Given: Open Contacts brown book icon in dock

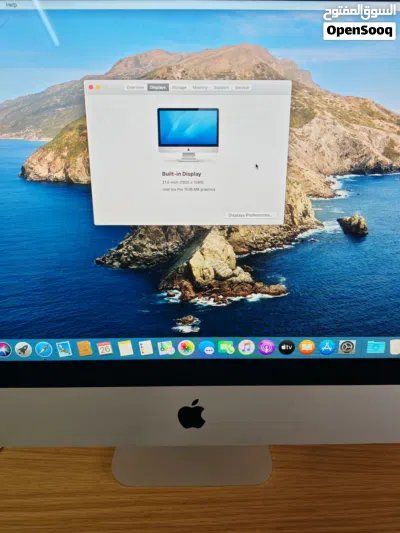Looking at the screenshot, I should 84,348.
